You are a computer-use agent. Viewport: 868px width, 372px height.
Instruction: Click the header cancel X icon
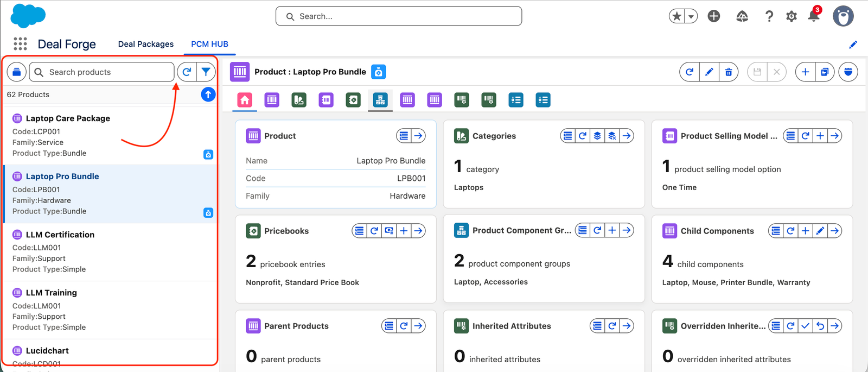777,72
